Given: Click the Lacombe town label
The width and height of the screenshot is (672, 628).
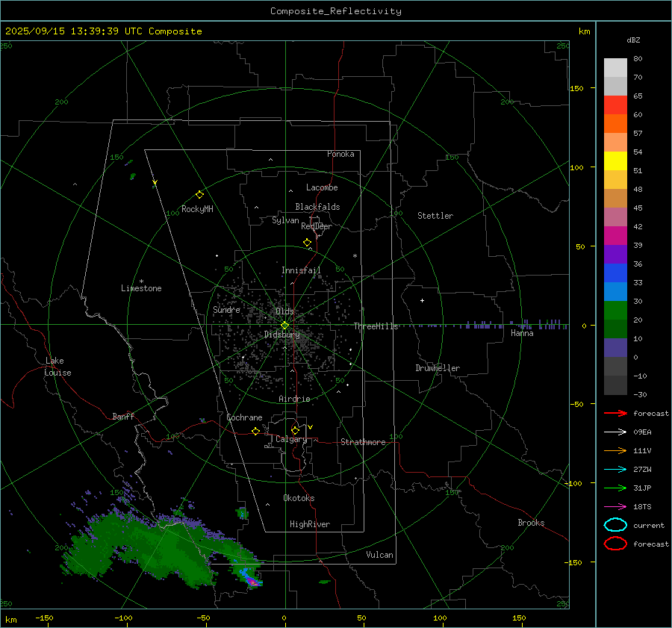Looking at the screenshot, I should [x=322, y=187].
